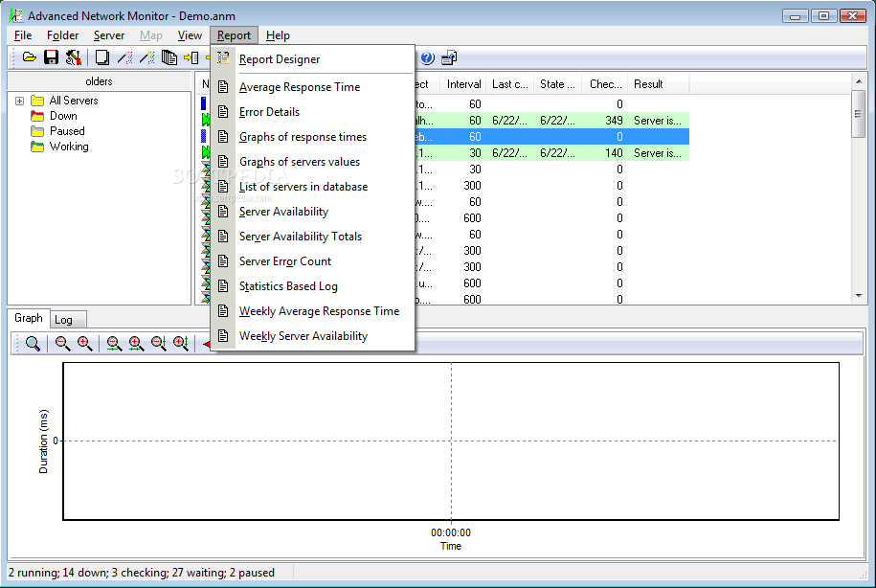Click the Save floppy disk icon
Viewport: 876px width, 588px height.
click(51, 57)
